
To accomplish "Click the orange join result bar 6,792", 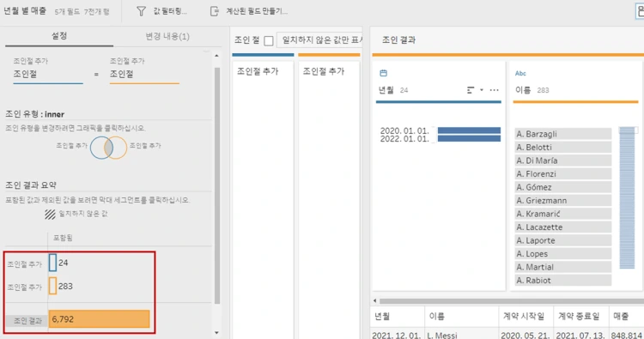I will (x=99, y=319).
